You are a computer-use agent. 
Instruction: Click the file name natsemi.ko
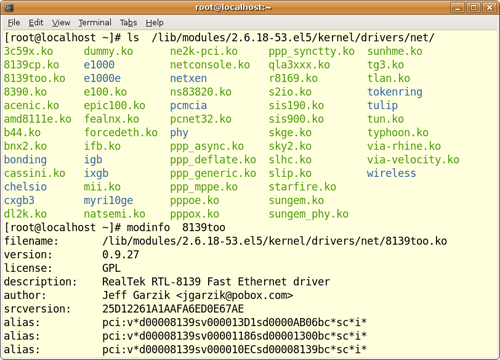click(x=114, y=214)
